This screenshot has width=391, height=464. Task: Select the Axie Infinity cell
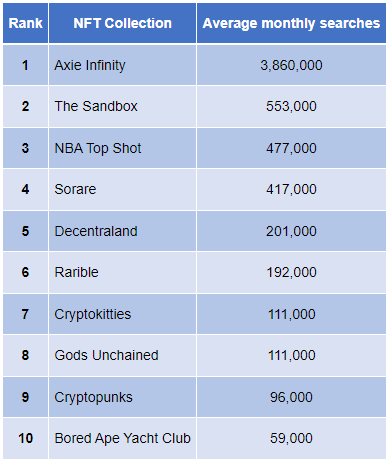[x=122, y=65]
